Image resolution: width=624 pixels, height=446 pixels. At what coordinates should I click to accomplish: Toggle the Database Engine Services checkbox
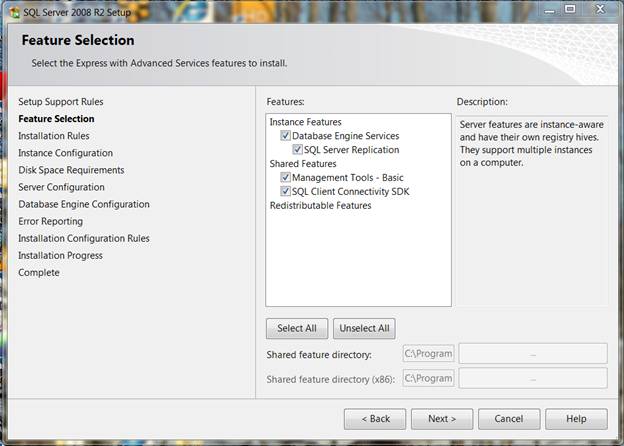pyautogui.click(x=285, y=136)
